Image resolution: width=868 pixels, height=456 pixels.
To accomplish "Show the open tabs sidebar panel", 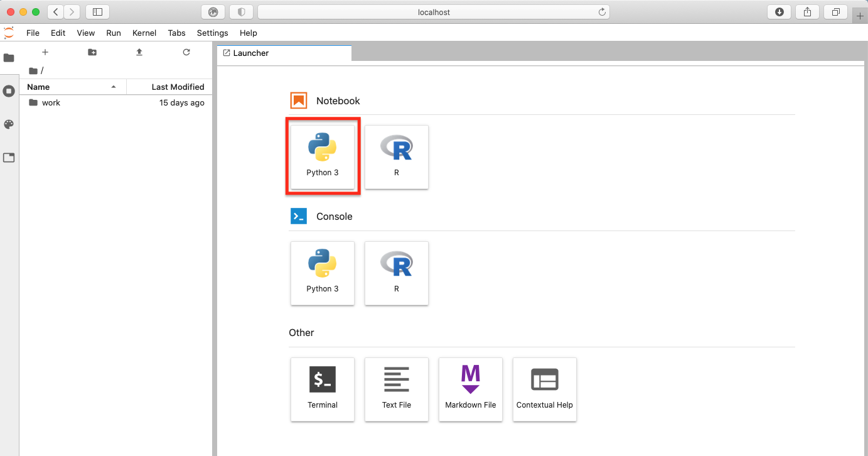I will (x=9, y=158).
